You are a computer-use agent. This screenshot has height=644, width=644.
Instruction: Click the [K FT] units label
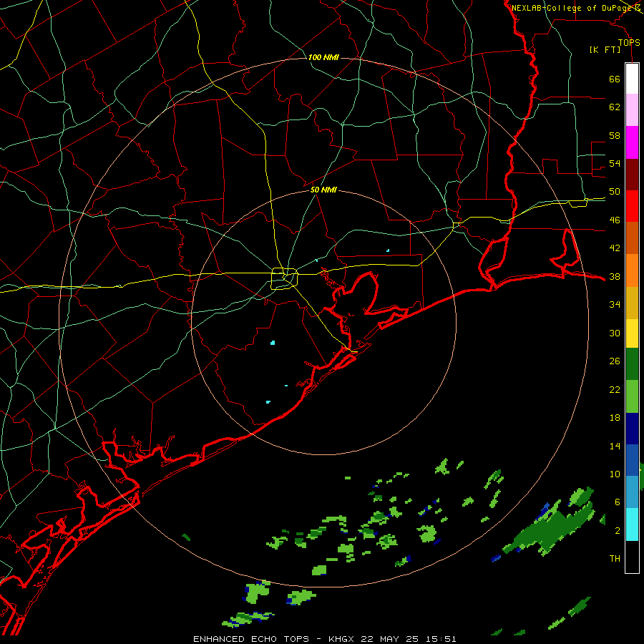point(605,49)
